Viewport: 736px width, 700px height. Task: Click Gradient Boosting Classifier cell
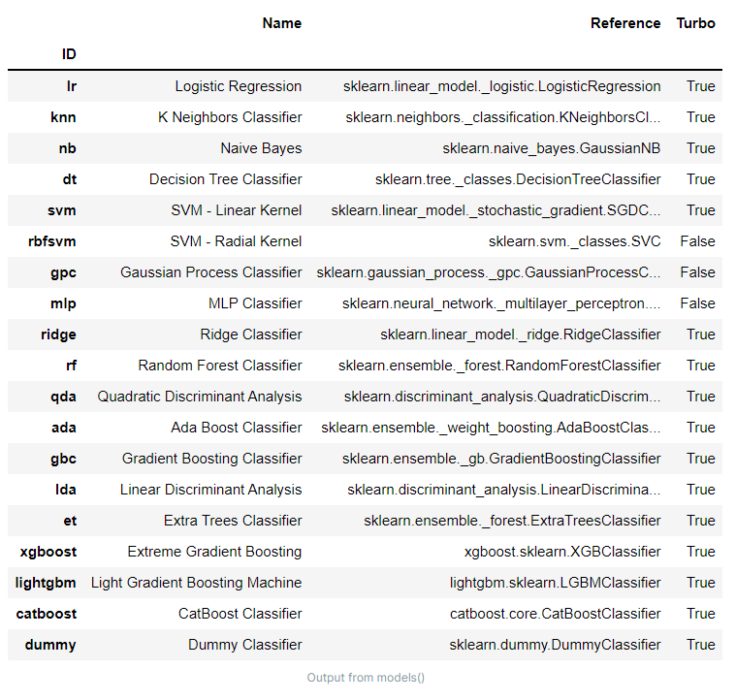click(x=211, y=458)
